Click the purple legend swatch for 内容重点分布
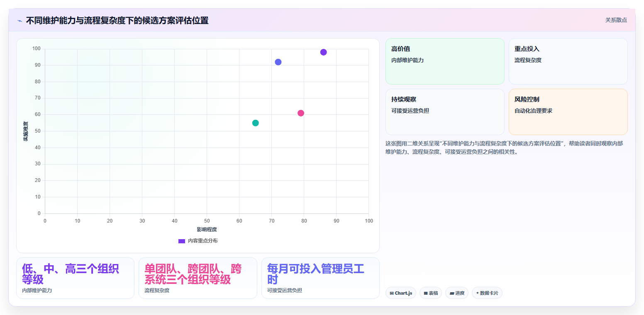The height and width of the screenshot is (315, 644). tap(182, 241)
